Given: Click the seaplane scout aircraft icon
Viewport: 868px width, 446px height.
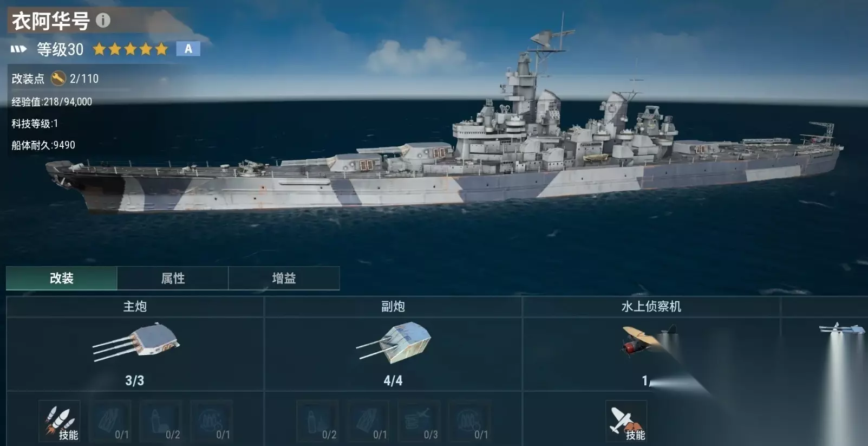Looking at the screenshot, I should point(649,340).
